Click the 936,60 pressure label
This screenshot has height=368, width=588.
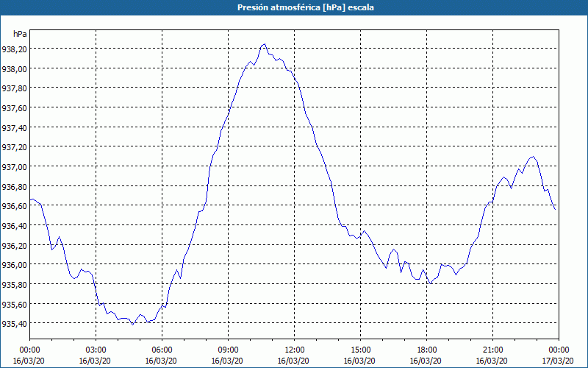[x=14, y=206]
